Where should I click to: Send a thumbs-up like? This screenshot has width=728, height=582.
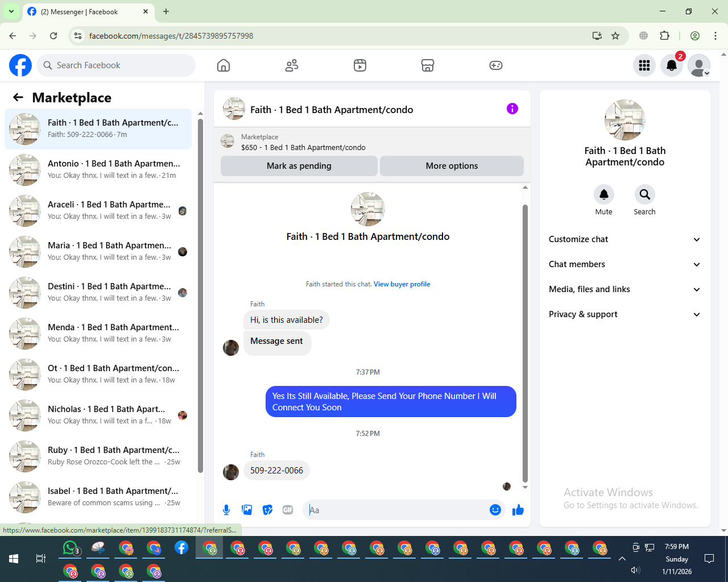[518, 510]
